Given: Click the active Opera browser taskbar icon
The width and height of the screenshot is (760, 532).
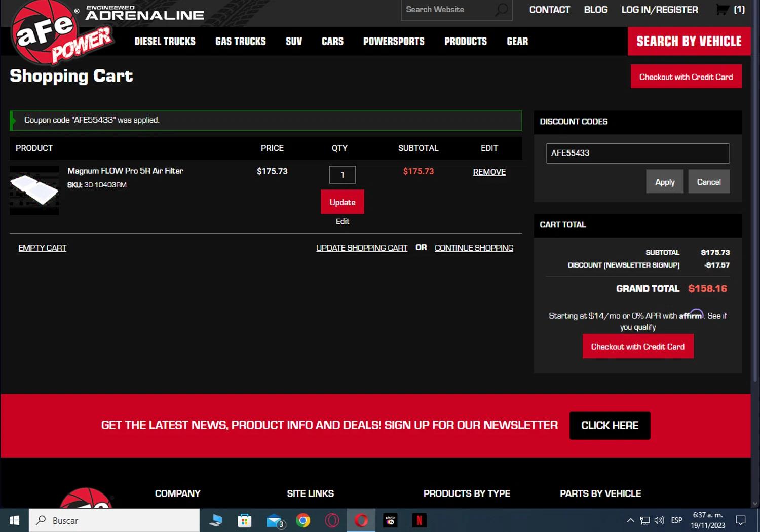Looking at the screenshot, I should 361,520.
